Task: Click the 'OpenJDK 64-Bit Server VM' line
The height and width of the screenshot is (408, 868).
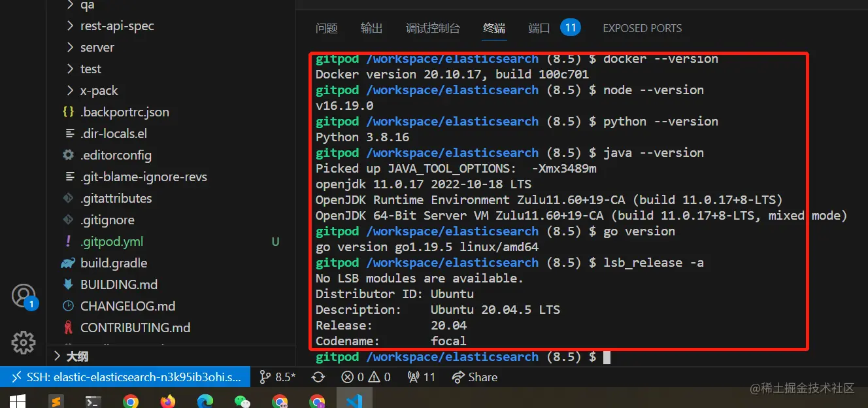Action: coord(582,216)
